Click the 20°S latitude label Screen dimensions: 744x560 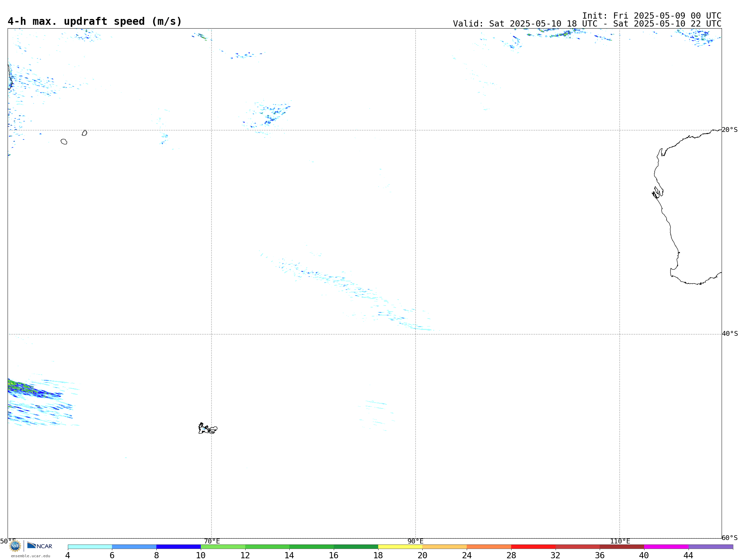pos(730,130)
